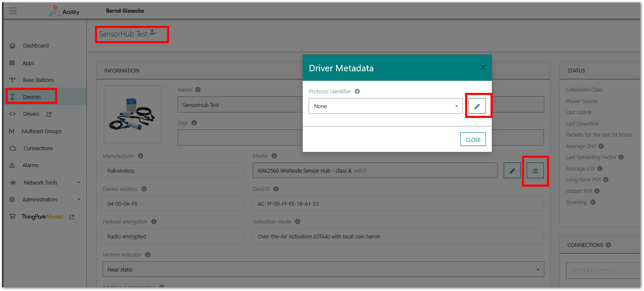Viewport: 644px width, 291px height.
Task: Click the Apps grid icon
Action: click(x=12, y=63)
